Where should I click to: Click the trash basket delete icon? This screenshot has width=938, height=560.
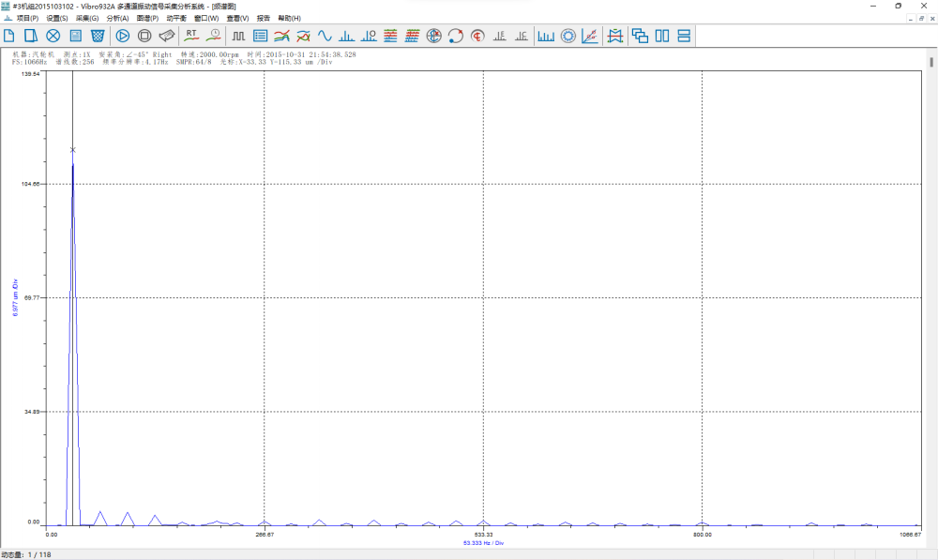click(98, 36)
